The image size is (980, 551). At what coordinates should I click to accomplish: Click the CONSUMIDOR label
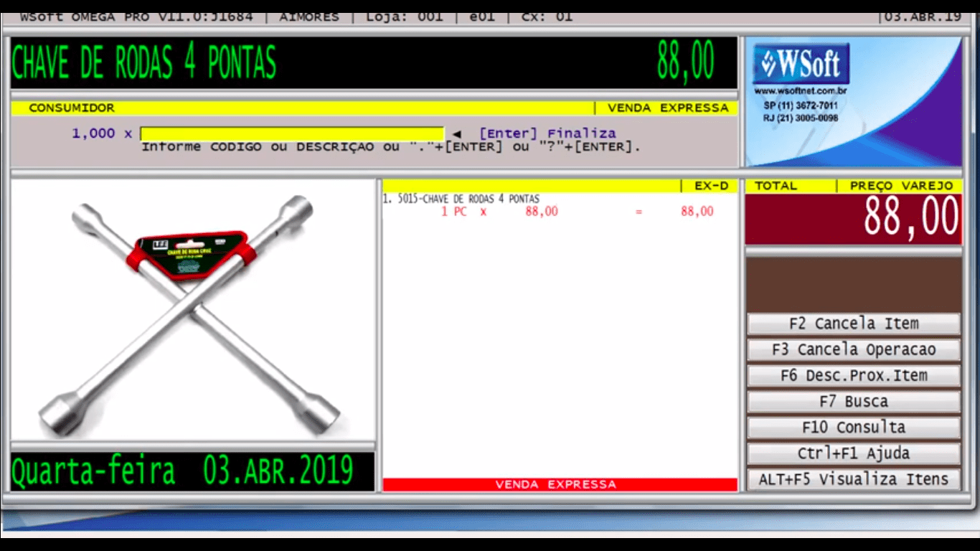point(72,108)
